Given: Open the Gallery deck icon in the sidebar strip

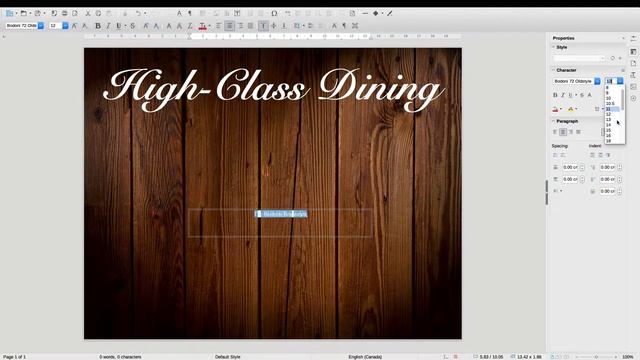Looking at the screenshot, I should (633, 87).
